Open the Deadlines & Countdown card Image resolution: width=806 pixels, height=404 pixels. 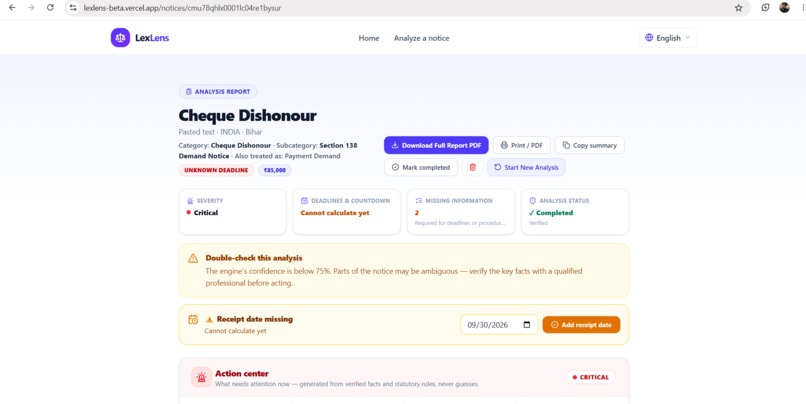pos(346,212)
